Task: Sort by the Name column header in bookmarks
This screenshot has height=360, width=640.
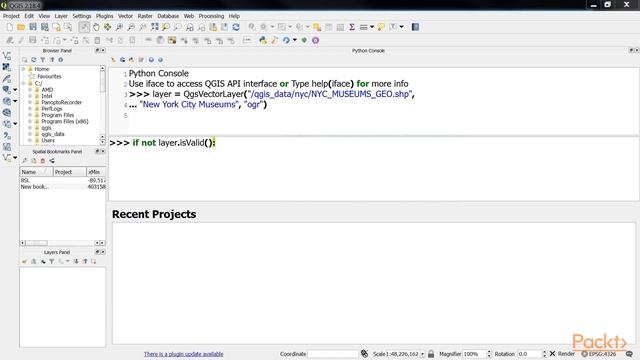Action: pyautogui.click(x=36, y=172)
